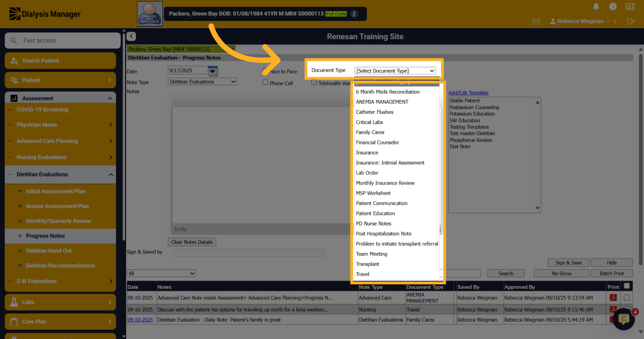Open the Document Type dropdown
644x339 pixels.
tap(395, 71)
